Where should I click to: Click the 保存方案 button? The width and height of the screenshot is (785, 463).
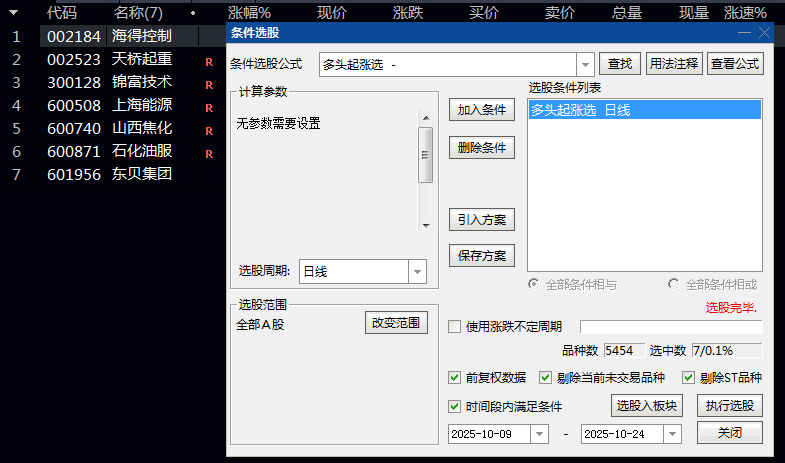[x=482, y=256]
